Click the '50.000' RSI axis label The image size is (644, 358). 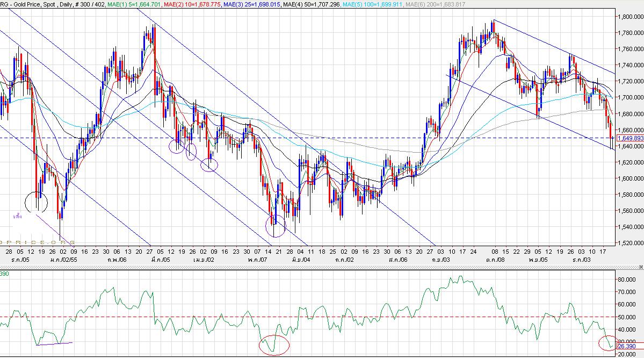627,317
